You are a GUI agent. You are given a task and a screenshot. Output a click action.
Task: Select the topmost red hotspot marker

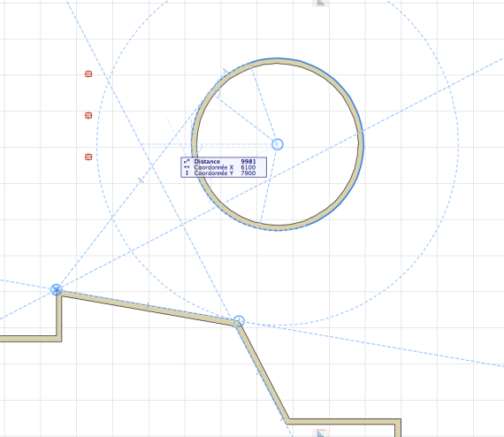tap(88, 74)
